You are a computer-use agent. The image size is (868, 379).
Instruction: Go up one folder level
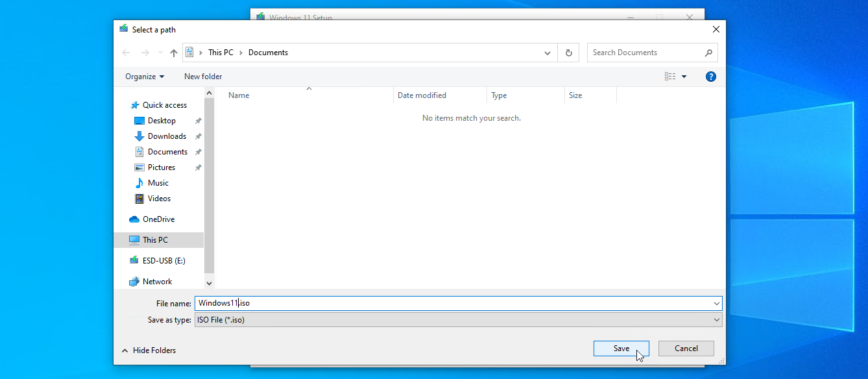pyautogui.click(x=174, y=53)
